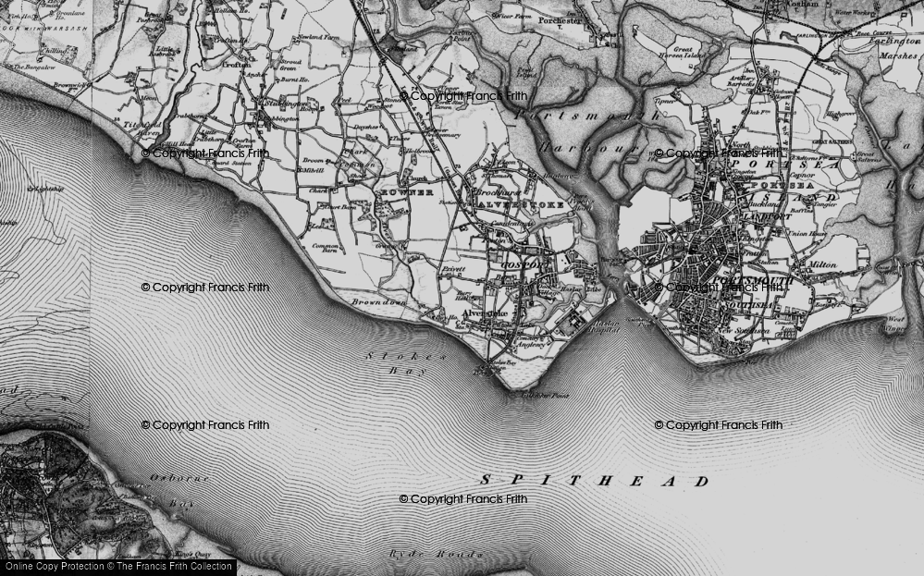The width and height of the screenshot is (924, 576).
Task: Click the Browndown coastal label
Action: (379, 301)
